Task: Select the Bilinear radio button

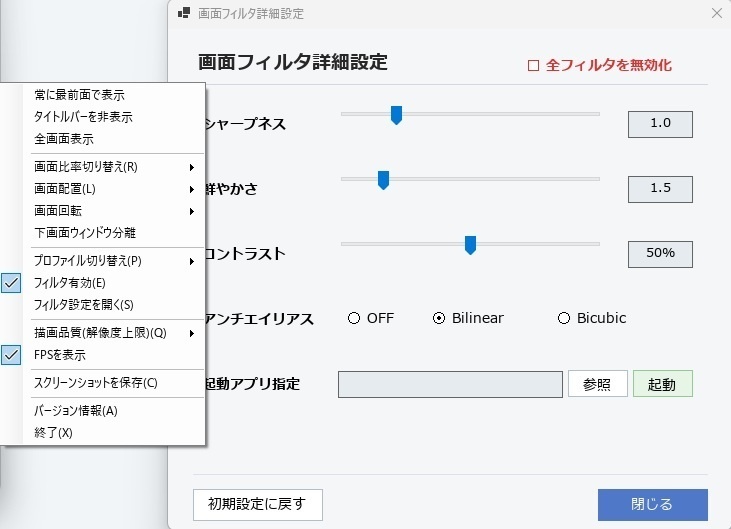Action: (x=439, y=318)
